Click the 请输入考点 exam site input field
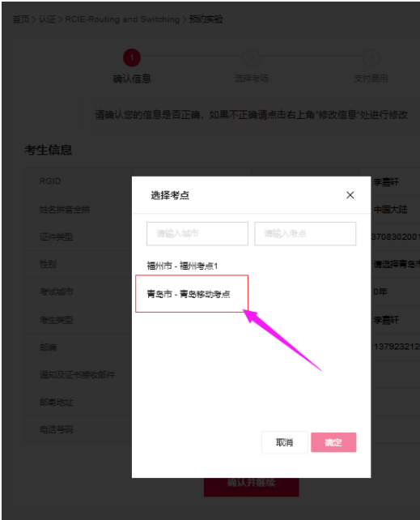 305,234
